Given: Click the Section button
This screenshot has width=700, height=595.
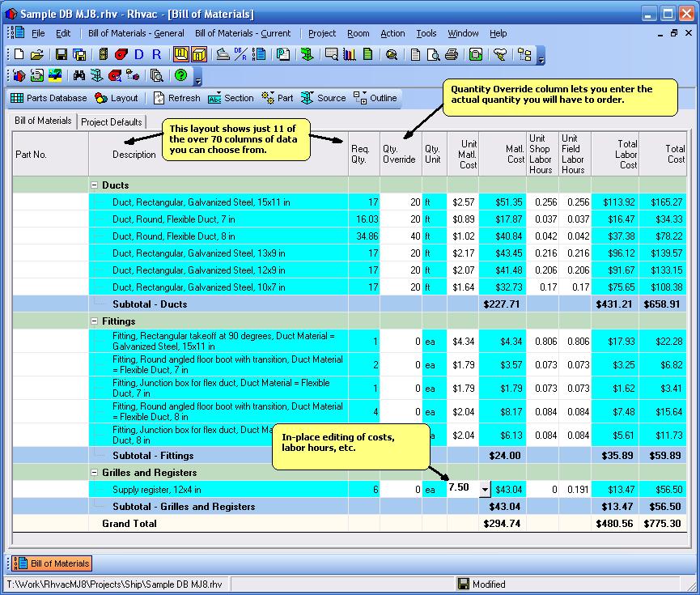Looking at the screenshot, I should click(x=237, y=97).
